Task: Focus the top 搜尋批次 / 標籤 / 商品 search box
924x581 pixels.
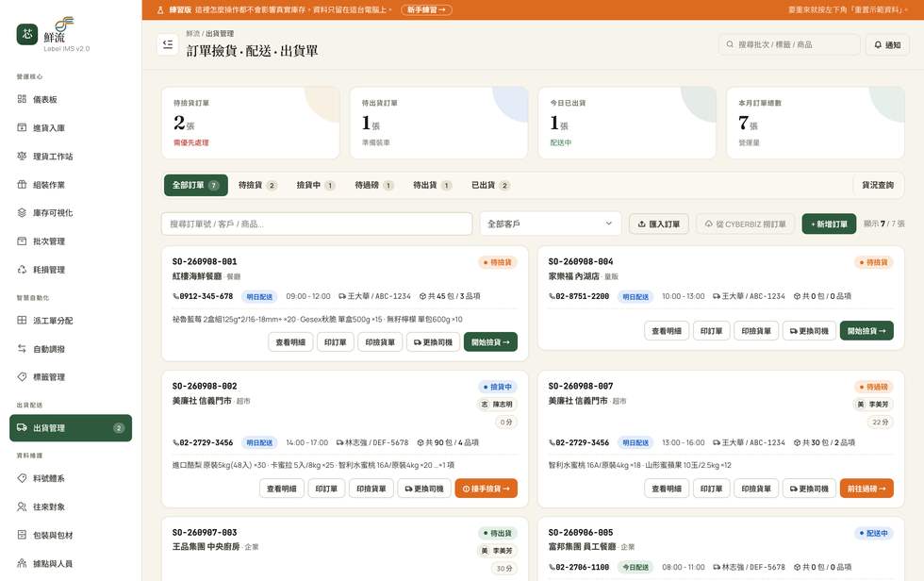Action: tap(790, 44)
